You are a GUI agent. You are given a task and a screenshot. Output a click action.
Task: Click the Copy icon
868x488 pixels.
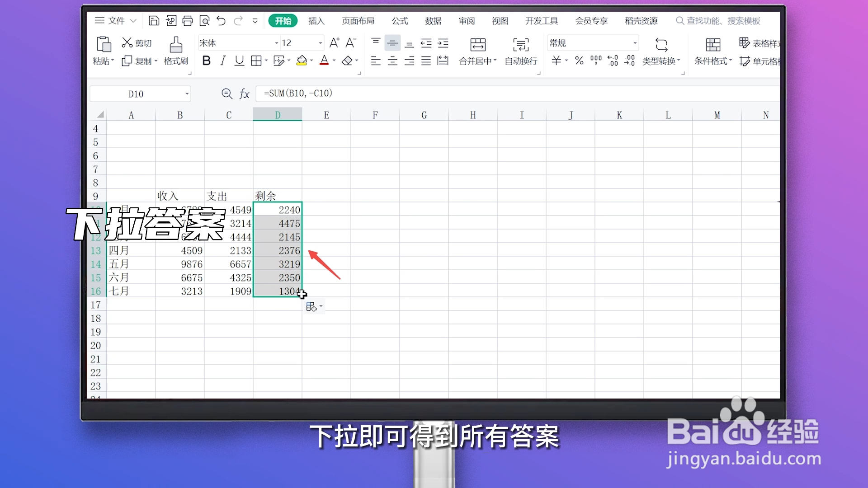[127, 61]
